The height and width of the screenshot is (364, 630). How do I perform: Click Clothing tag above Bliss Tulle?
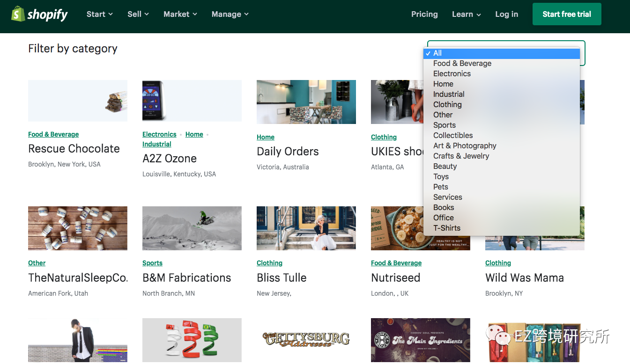pyautogui.click(x=269, y=263)
